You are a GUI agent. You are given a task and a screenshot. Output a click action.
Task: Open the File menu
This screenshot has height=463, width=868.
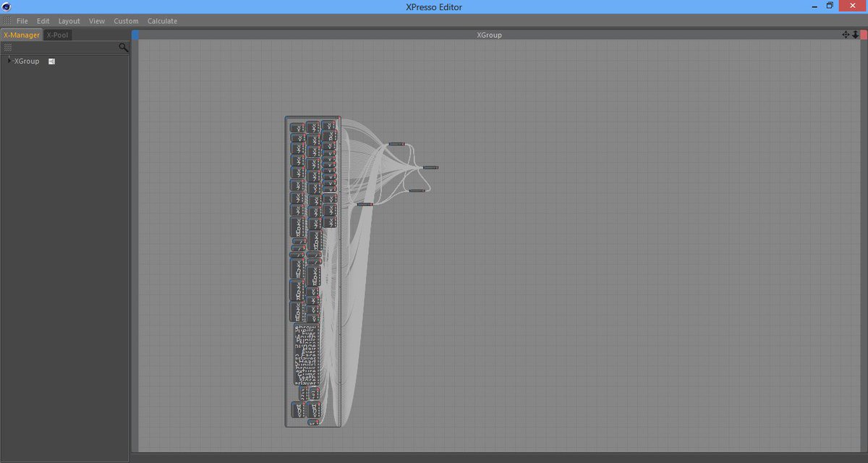click(x=22, y=21)
